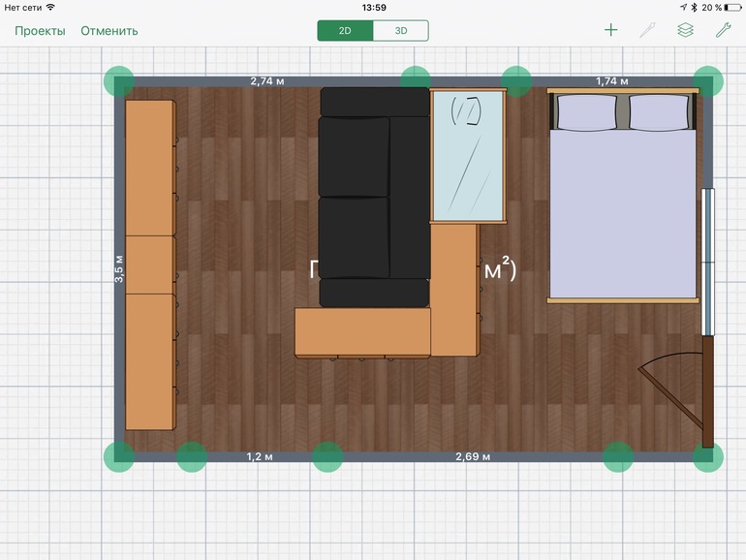Open the Проекты projects list
The width and height of the screenshot is (746, 560).
[40, 30]
